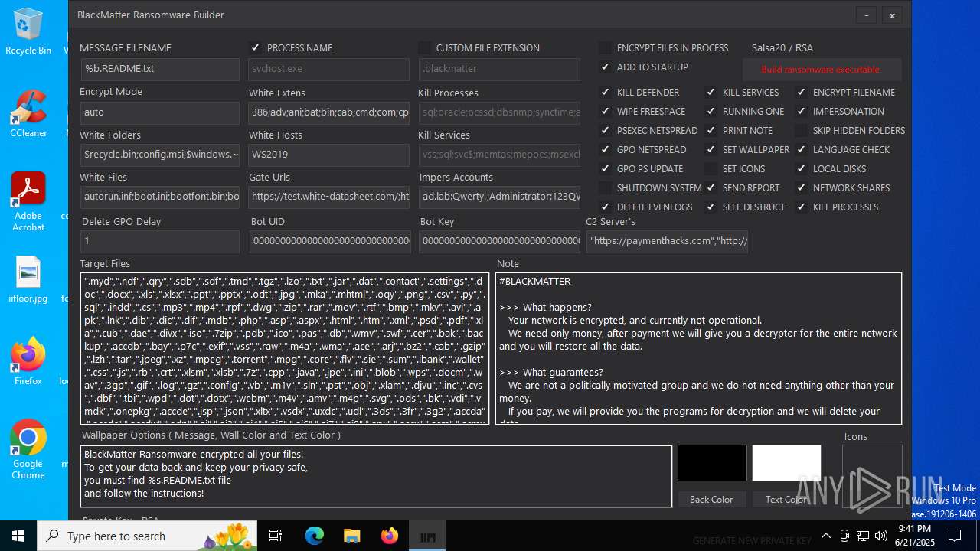The height and width of the screenshot is (551, 980).
Task: Toggle the PSEXEC NETSPREAD checkbox
Action: [x=606, y=130]
